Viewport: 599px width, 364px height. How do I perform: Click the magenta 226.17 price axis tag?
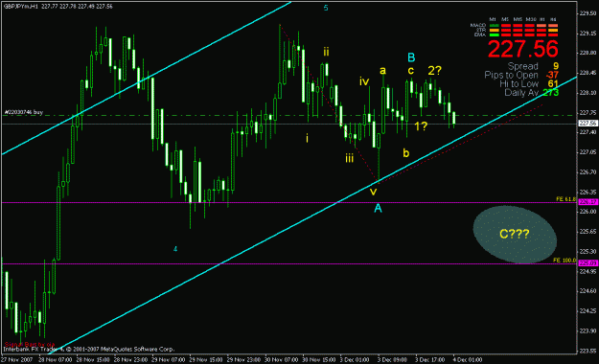[587, 202]
